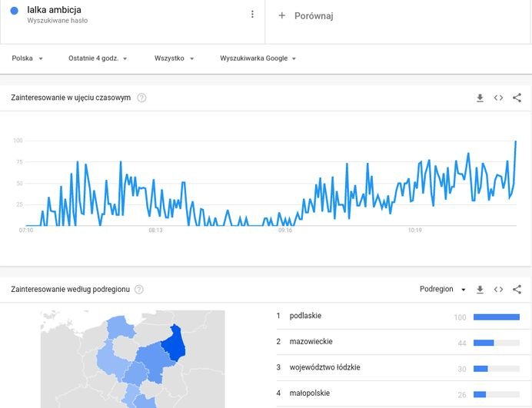532x408 pixels.
Task: Open embed code for time chart
Action: [x=498, y=98]
